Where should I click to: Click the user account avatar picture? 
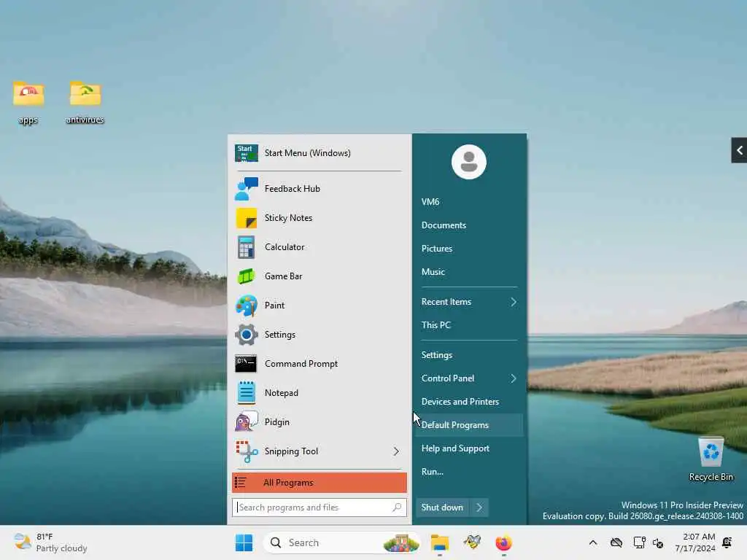click(469, 162)
